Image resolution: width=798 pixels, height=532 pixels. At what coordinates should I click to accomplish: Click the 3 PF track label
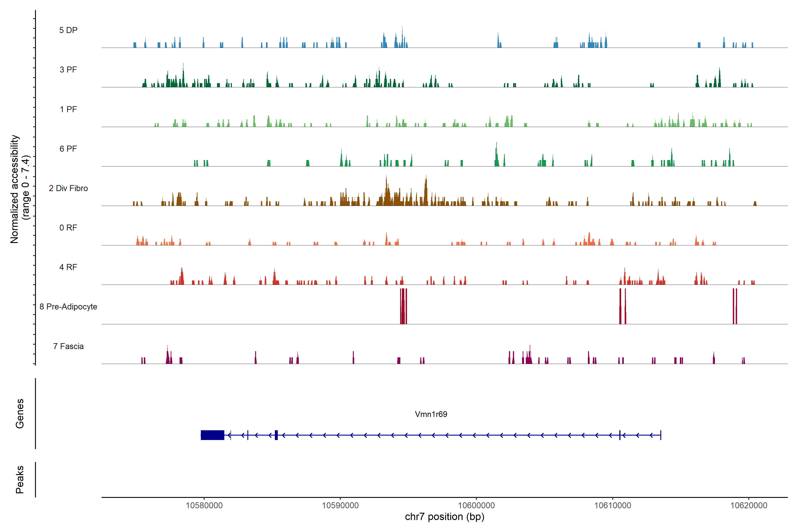(68, 70)
